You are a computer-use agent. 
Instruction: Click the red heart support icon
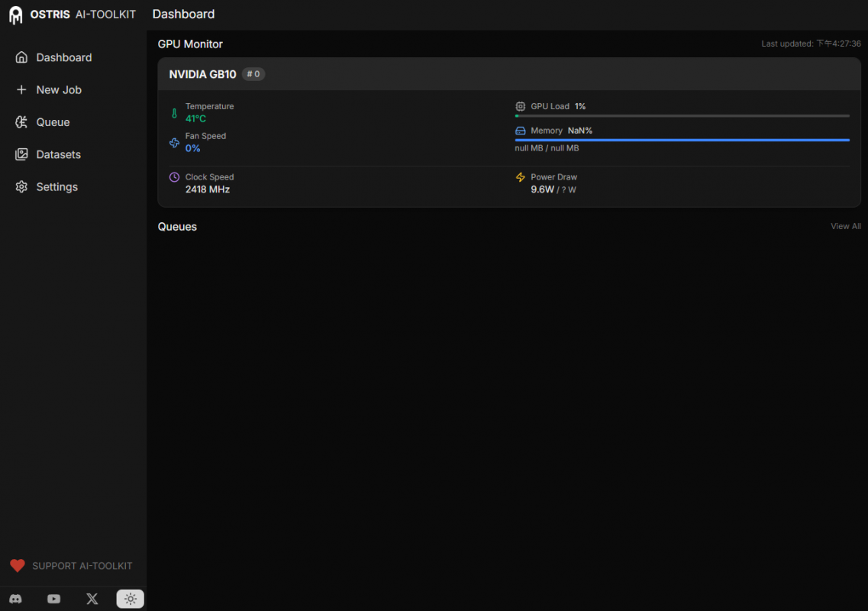18,566
